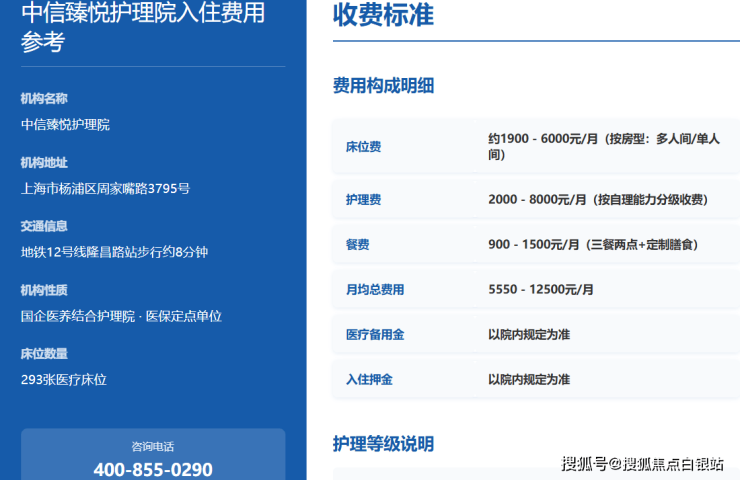Select address 上海市杨浦区周家嘴路3795号
The height and width of the screenshot is (480, 740).
click(x=105, y=189)
